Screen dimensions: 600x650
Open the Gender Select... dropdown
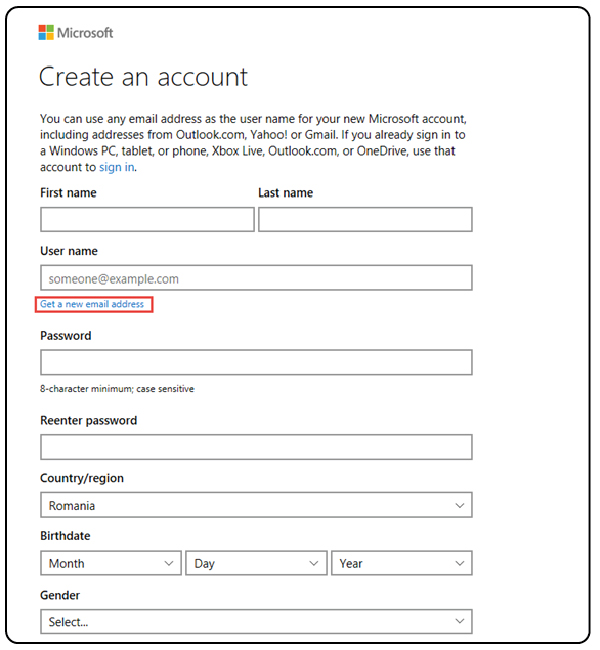tap(256, 621)
